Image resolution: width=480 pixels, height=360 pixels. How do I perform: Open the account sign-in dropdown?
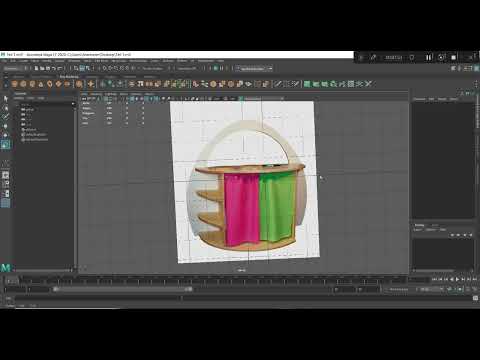(255, 68)
